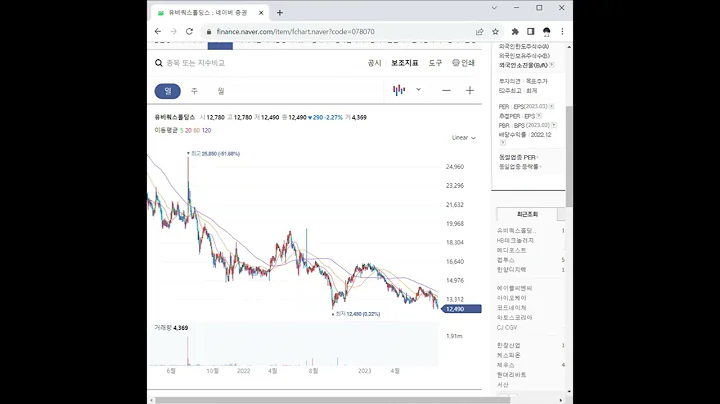This screenshot has height=404, width=720.
Task: Click the browser forward arrow
Action: click(x=173, y=31)
